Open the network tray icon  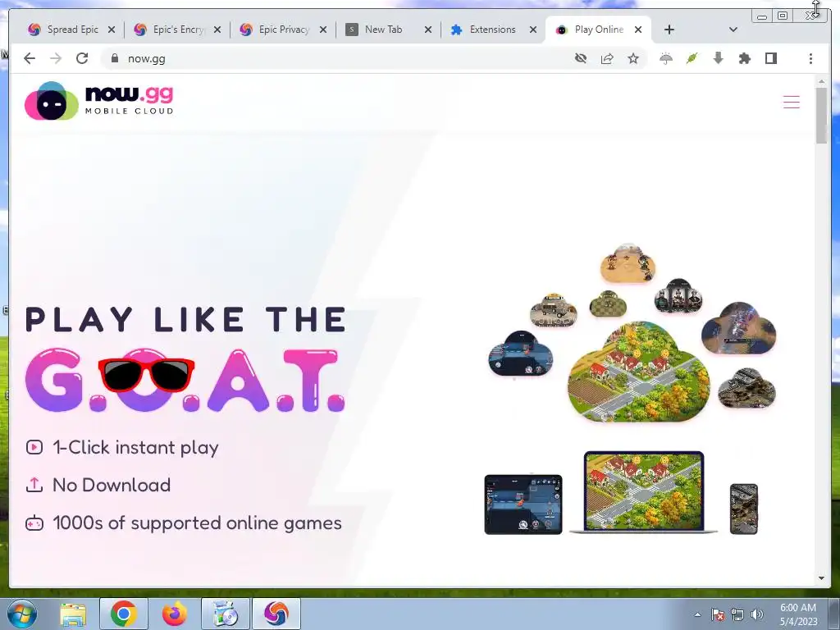pos(737,614)
